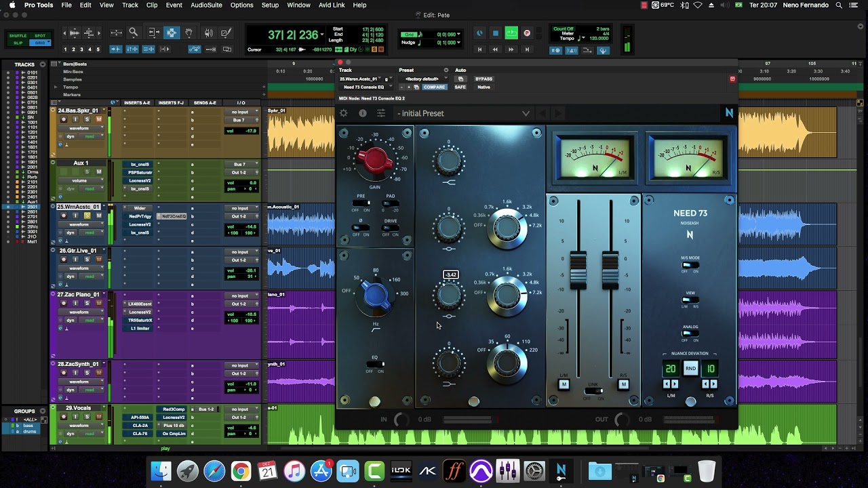Toggle the PAD switch
The height and width of the screenshot is (488, 868).
pyautogui.click(x=391, y=203)
